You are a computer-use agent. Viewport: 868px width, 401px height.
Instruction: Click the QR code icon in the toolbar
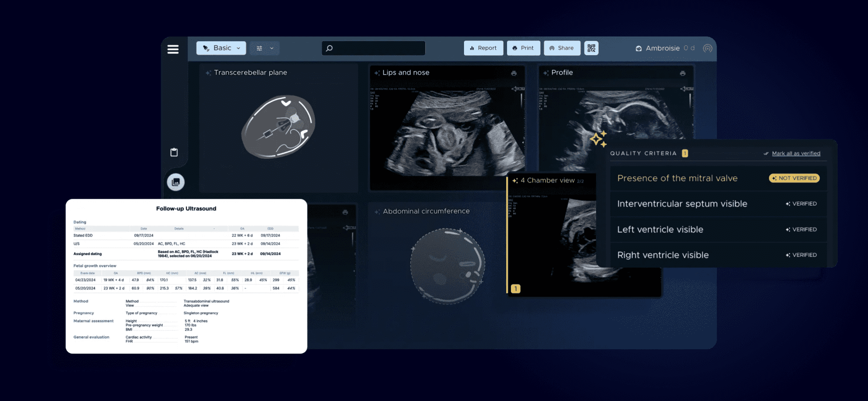[591, 48]
